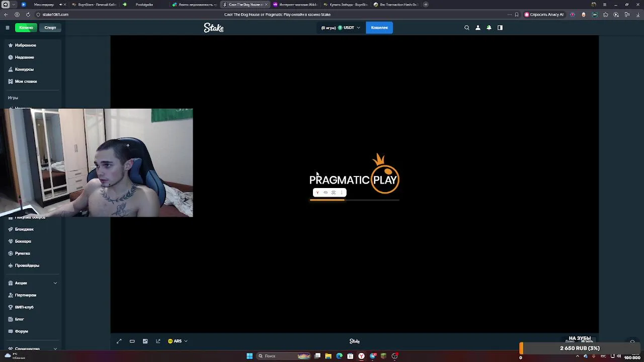Expand the Акции section chevron
This screenshot has height=362, width=644.
click(x=55, y=283)
